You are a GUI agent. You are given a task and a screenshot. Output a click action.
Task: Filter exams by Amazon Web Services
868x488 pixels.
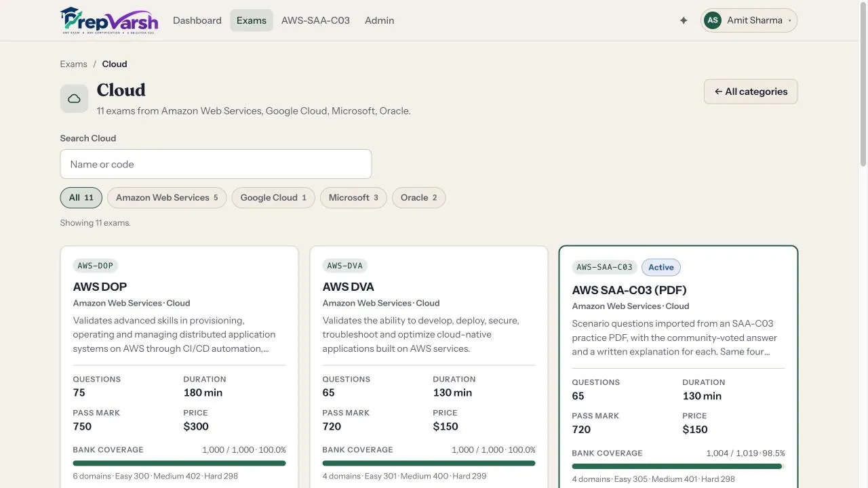pos(167,198)
